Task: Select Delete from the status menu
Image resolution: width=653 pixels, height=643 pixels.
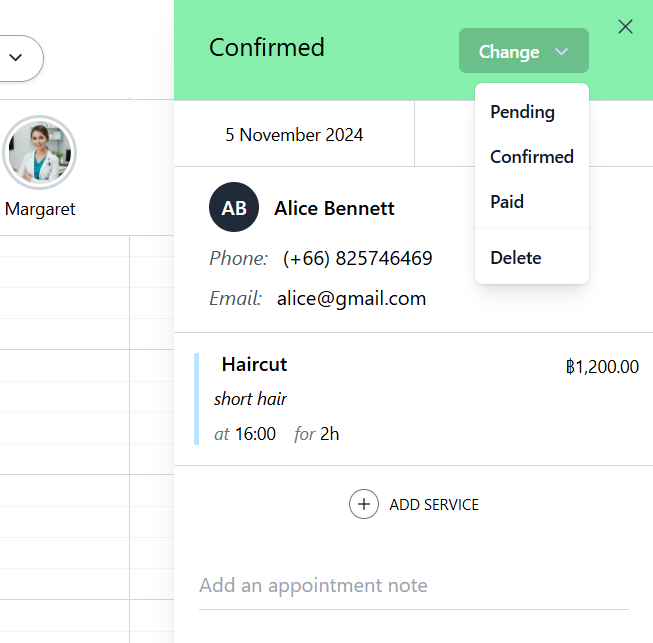Action: coord(515,258)
